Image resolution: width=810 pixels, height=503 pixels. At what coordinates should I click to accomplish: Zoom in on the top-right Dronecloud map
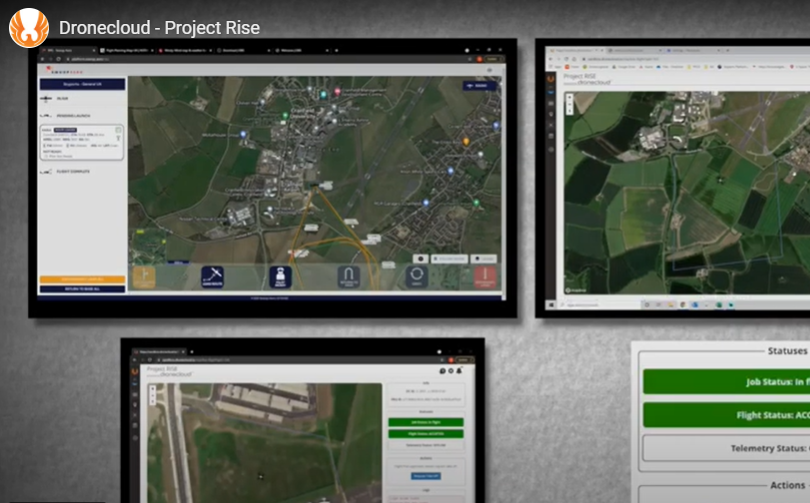click(569, 97)
